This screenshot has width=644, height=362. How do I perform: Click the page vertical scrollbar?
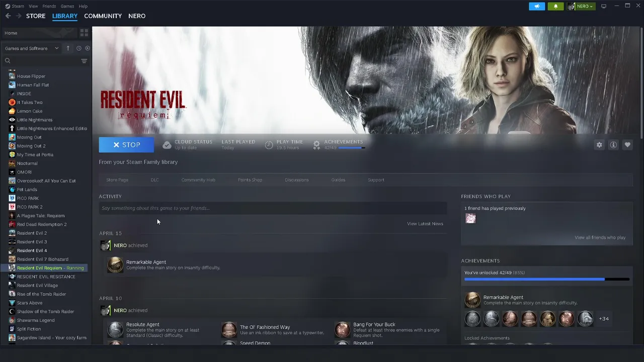pyautogui.click(x=641, y=83)
